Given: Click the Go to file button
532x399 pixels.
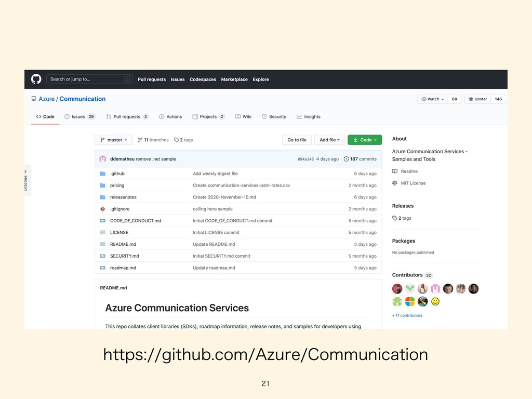Looking at the screenshot, I should (x=297, y=140).
